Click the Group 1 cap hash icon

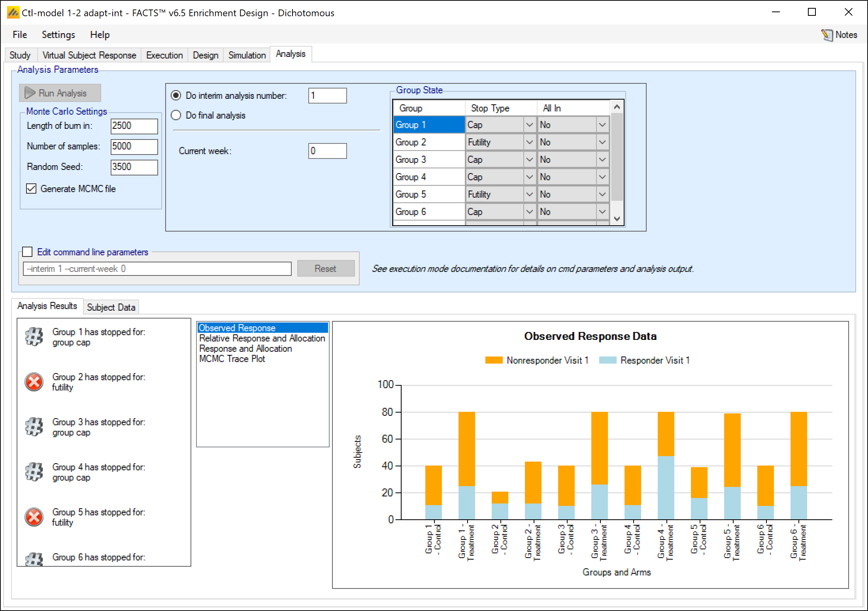click(x=34, y=337)
